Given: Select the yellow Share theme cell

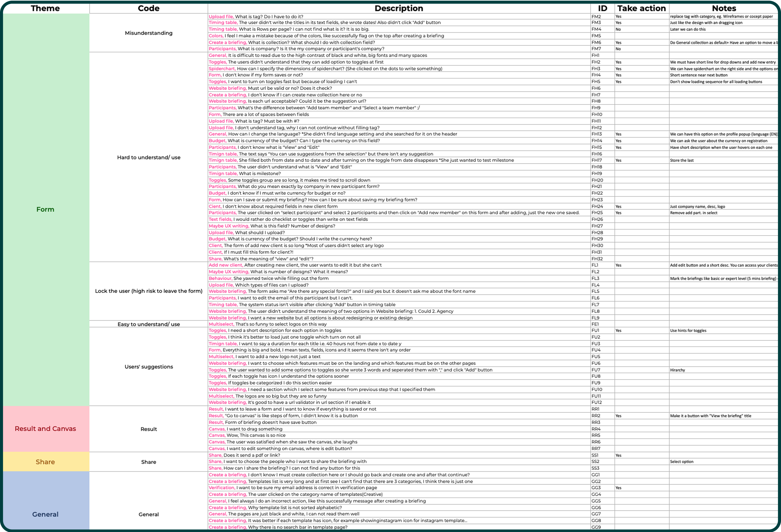Looking at the screenshot, I should [x=45, y=462].
